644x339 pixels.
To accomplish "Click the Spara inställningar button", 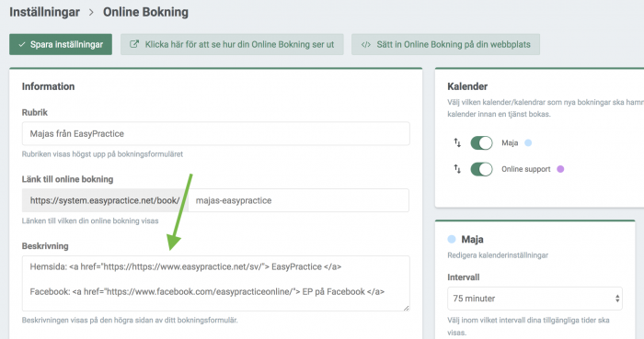I will tap(61, 44).
